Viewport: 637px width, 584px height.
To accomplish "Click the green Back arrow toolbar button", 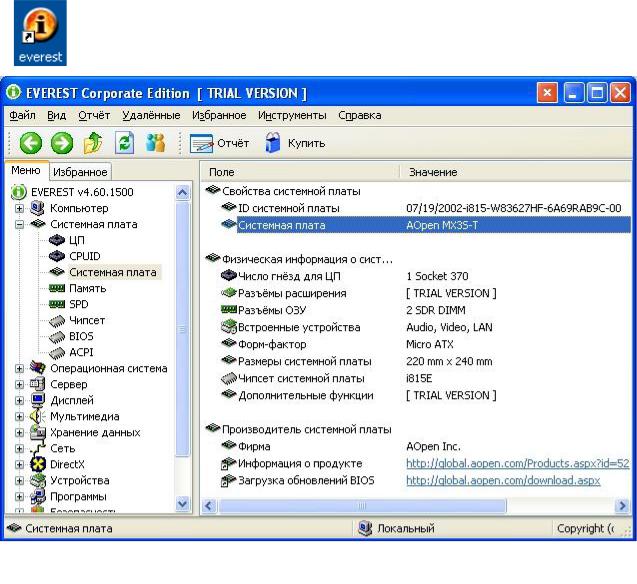I will [x=31, y=143].
